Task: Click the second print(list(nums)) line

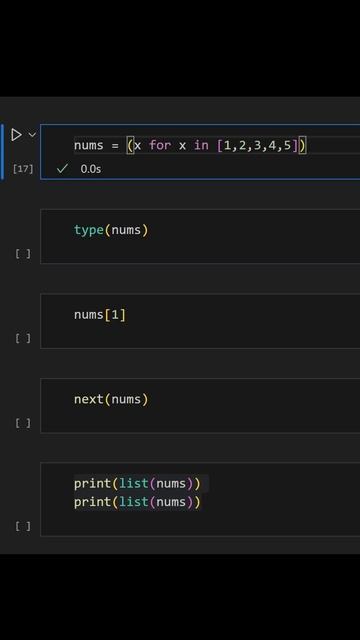Action: [137, 502]
